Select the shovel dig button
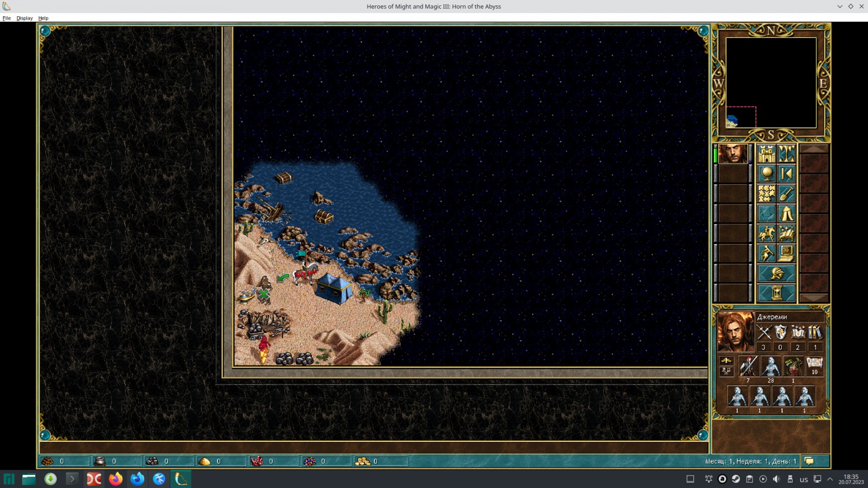 pyautogui.click(x=787, y=194)
